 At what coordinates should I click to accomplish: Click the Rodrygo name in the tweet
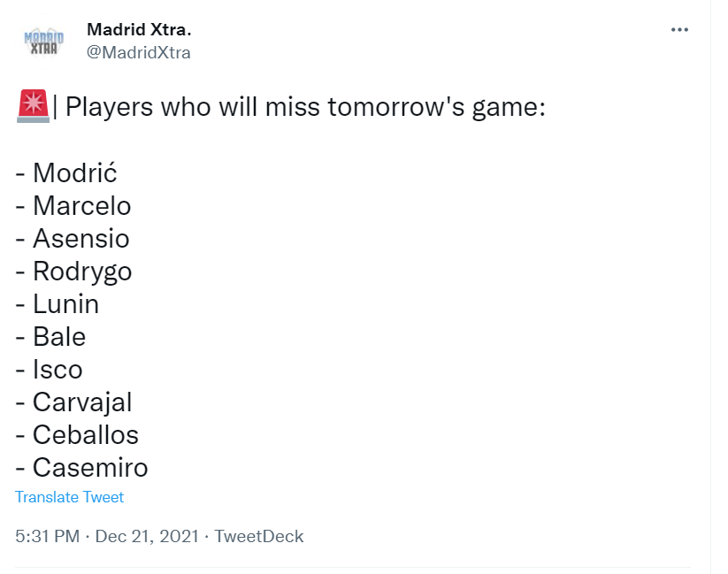(x=82, y=272)
